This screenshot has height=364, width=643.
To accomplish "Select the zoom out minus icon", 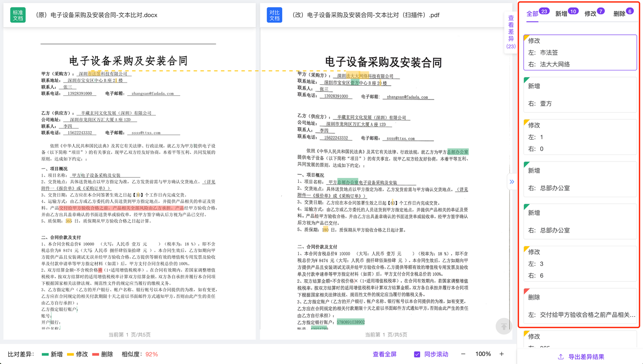I will (x=463, y=354).
